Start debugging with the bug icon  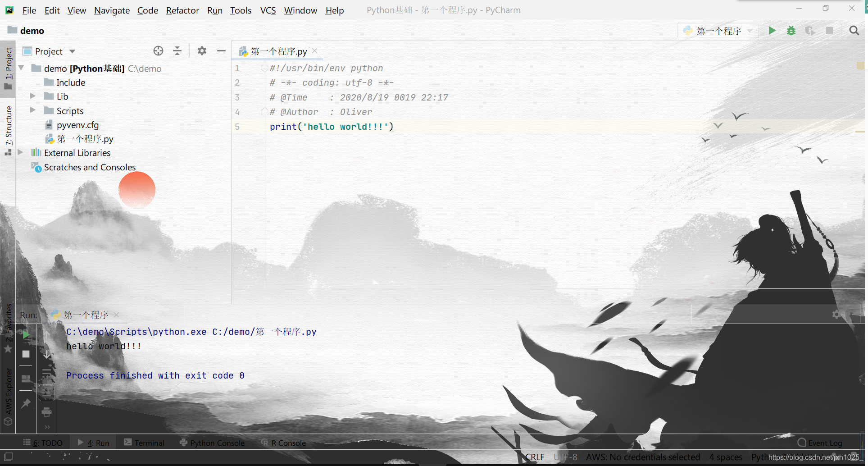791,31
